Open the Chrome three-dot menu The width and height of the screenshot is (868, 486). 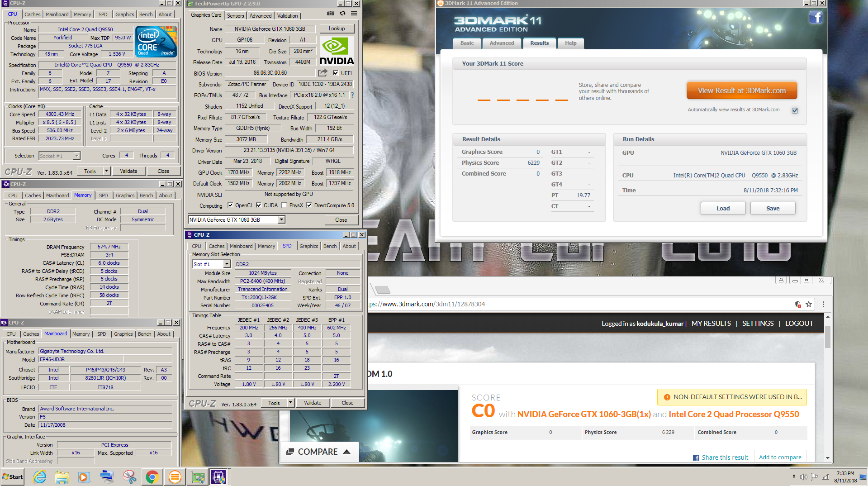823,304
